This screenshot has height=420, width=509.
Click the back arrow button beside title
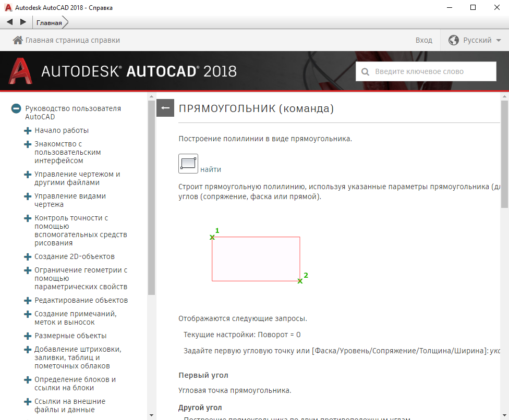coord(165,108)
